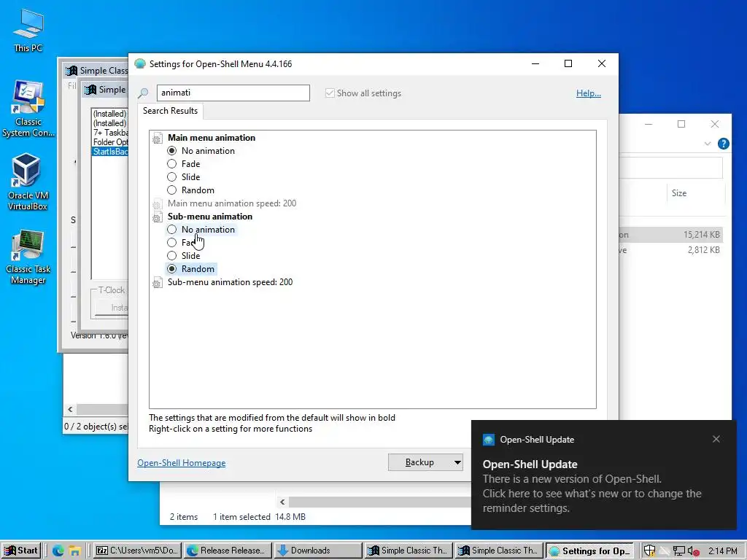Open the Help... link
The height and width of the screenshot is (560, 747).
[x=589, y=93]
